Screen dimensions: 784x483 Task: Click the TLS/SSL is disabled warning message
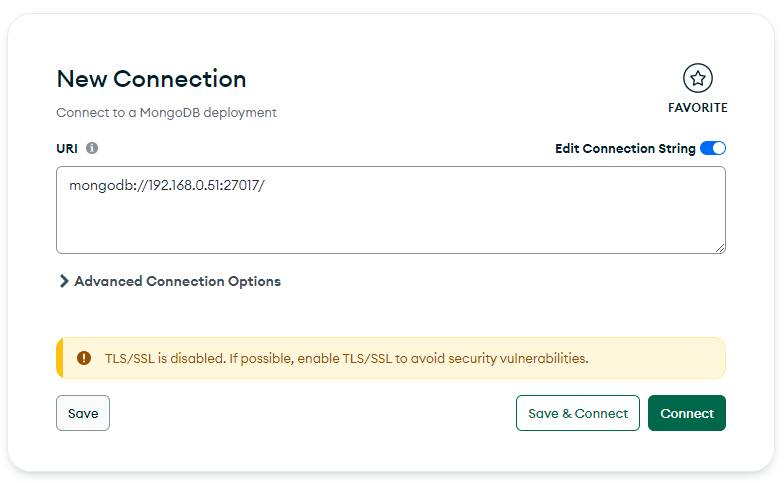point(346,358)
